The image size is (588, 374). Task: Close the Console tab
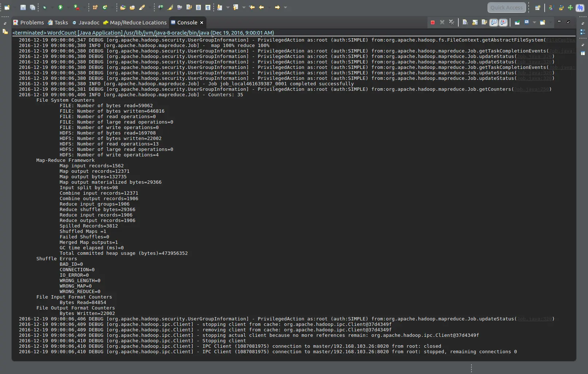202,23
